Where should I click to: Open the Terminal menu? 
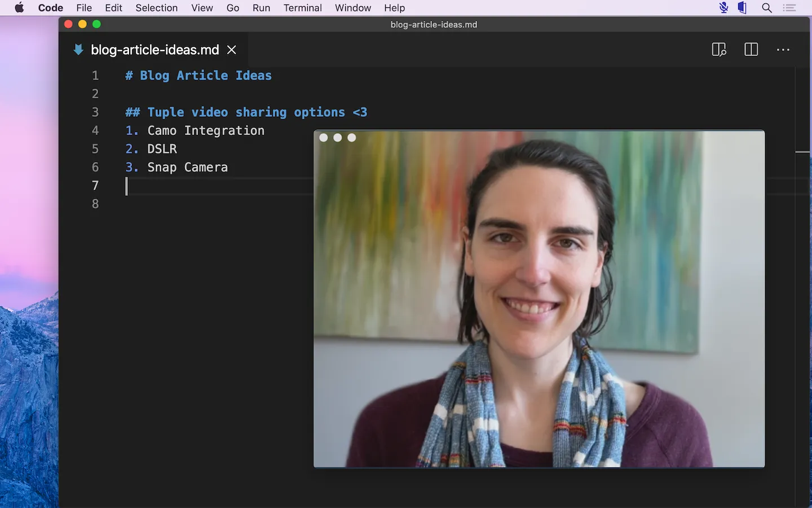pyautogui.click(x=302, y=8)
